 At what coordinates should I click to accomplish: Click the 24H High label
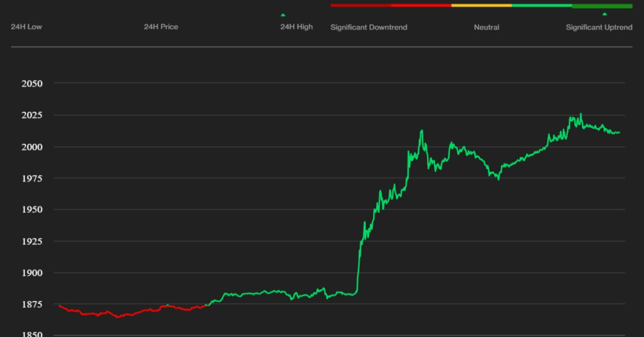tap(296, 27)
